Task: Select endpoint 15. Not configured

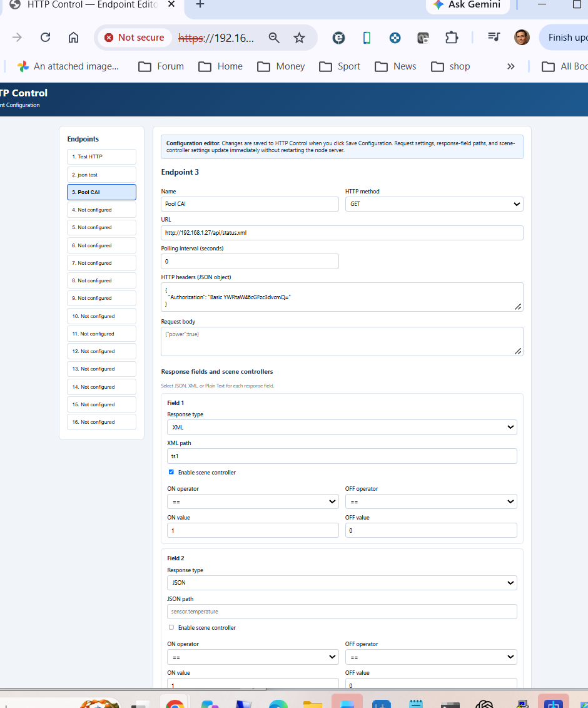Action: pos(101,404)
